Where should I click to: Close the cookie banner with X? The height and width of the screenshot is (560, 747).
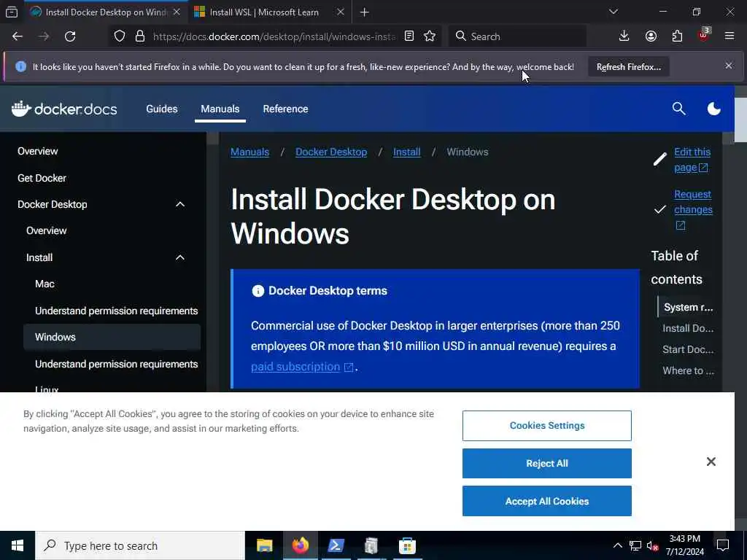(x=711, y=462)
